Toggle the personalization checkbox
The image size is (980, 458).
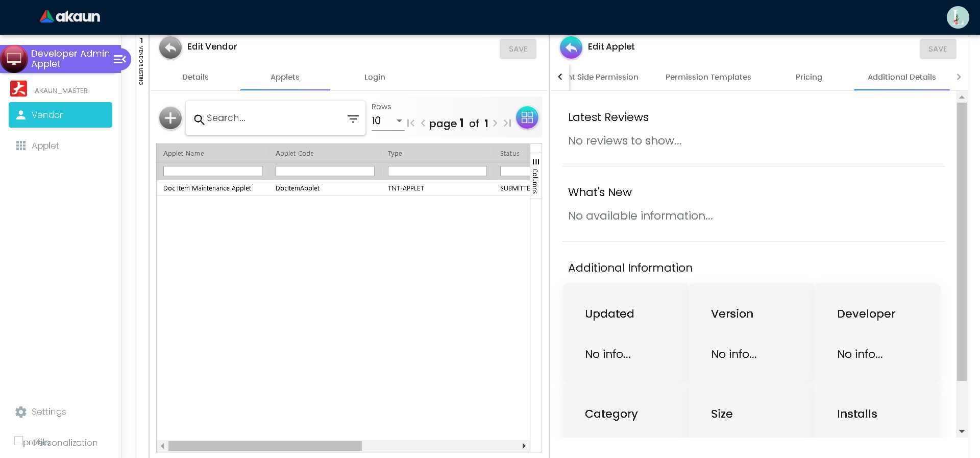click(19, 441)
